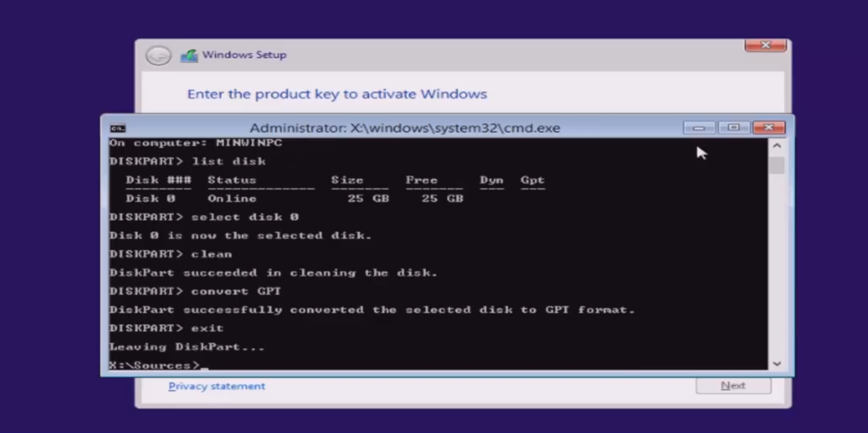Open the Privacy statement link
This screenshot has height=433, width=868.
pyautogui.click(x=217, y=386)
